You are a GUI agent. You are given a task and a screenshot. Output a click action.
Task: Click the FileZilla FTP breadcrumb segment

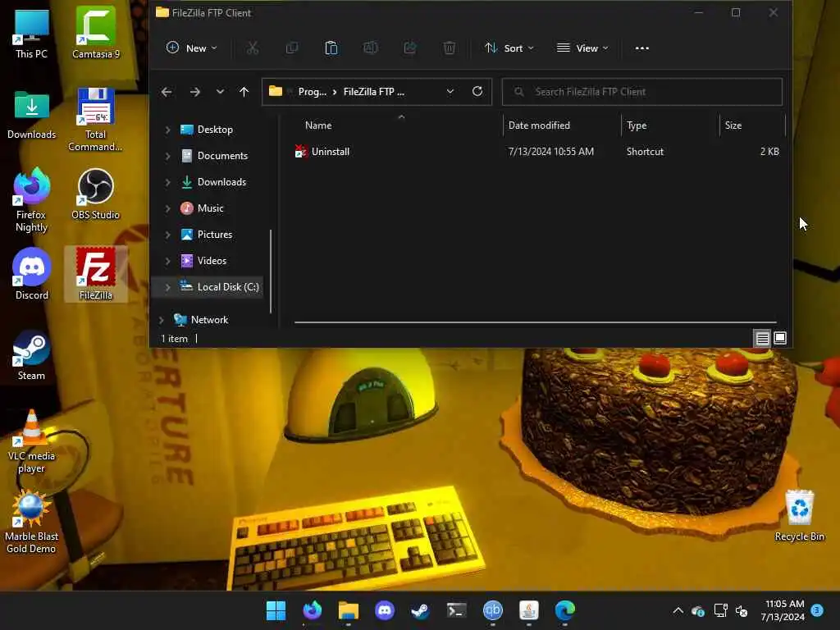click(x=373, y=92)
